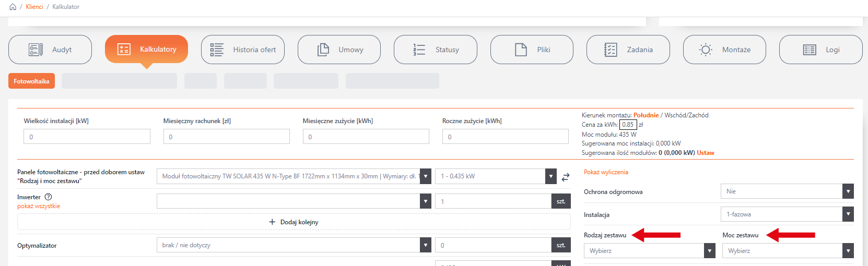Expand the Moc zestawu dropdown
Viewport: 868px width, 266px height.
coord(788,251)
